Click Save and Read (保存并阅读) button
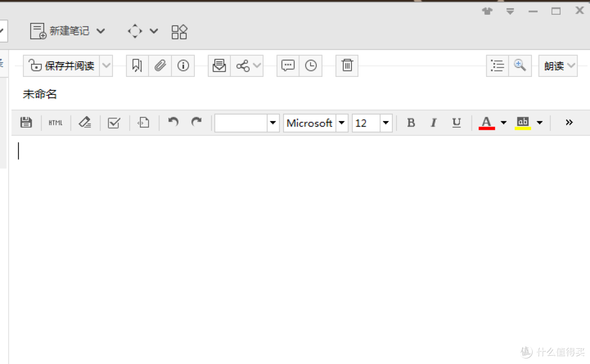Image resolution: width=590 pixels, height=364 pixels. [x=62, y=66]
